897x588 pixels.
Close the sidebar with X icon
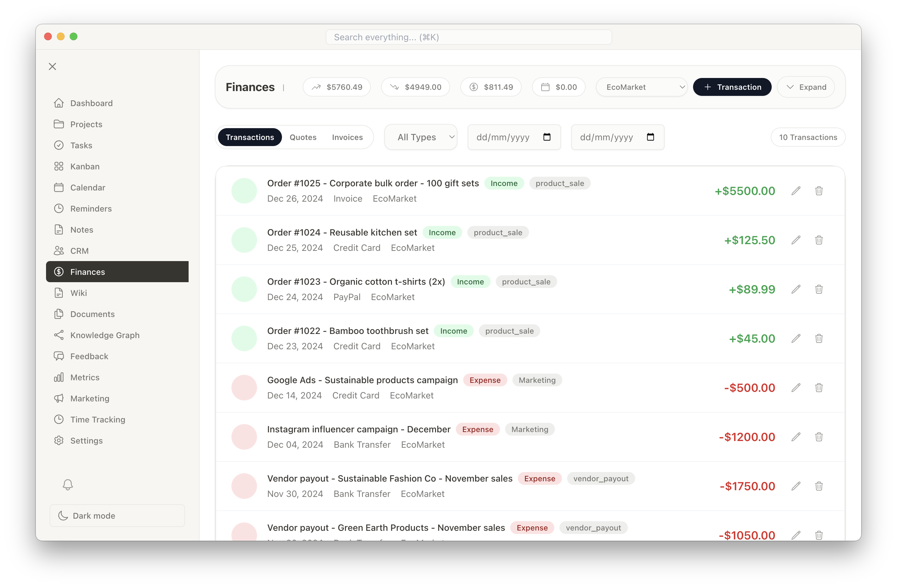(52, 67)
